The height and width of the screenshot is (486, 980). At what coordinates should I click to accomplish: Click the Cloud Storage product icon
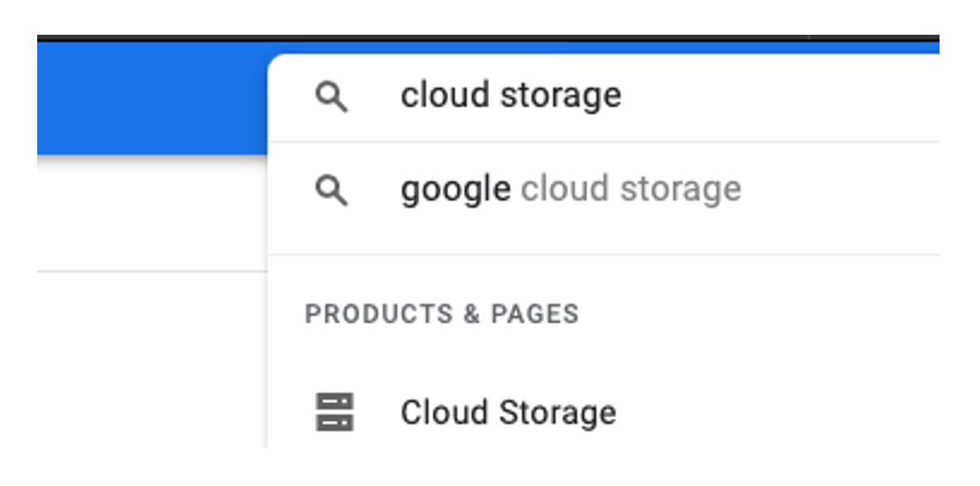click(x=334, y=412)
